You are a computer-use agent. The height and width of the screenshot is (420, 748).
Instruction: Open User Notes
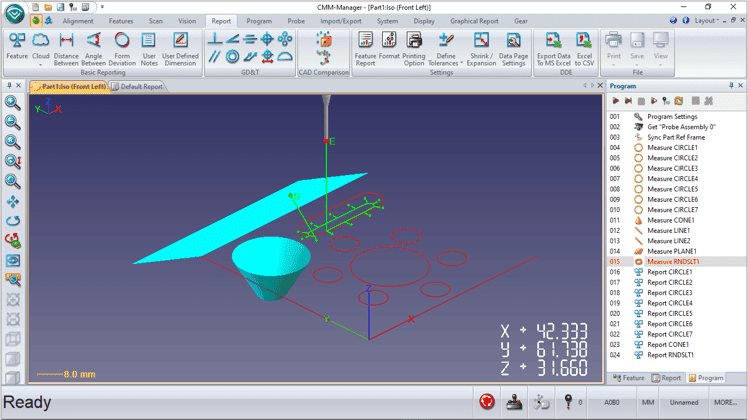149,49
